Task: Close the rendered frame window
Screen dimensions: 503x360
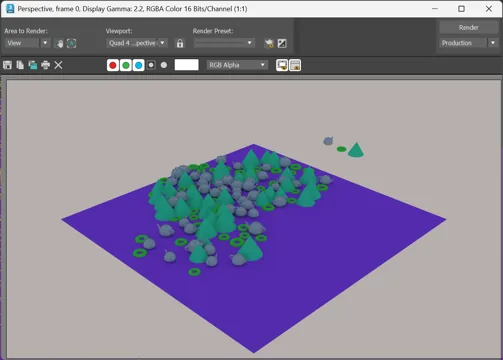Action: pos(489,9)
